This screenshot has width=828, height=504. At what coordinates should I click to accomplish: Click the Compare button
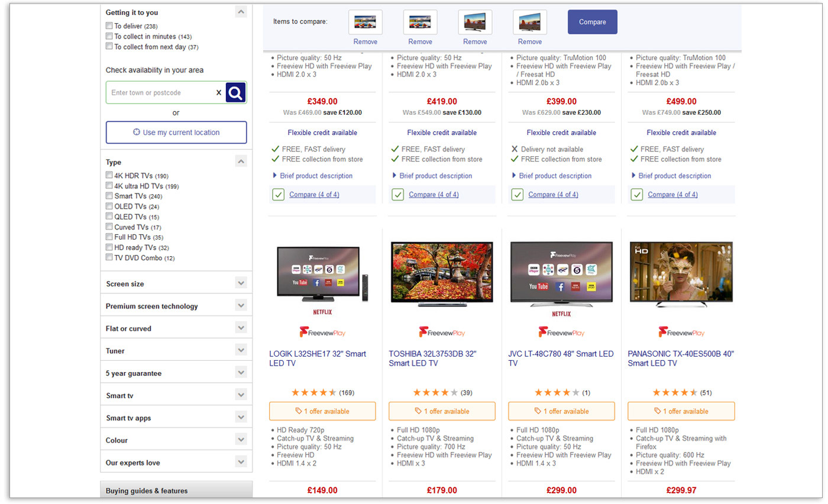[593, 22]
